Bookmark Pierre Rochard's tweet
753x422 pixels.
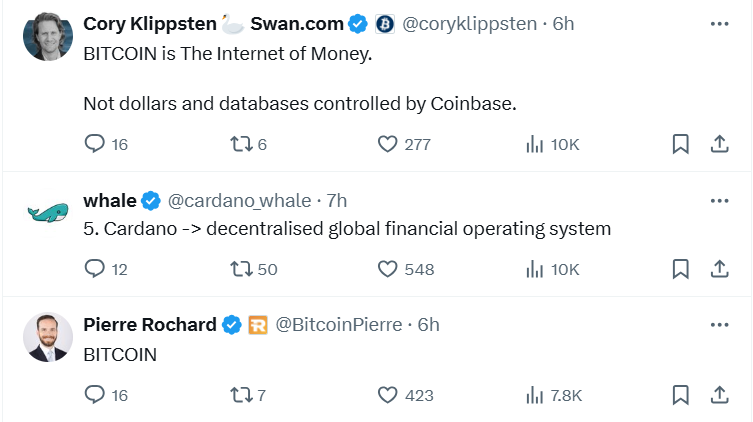[680, 395]
